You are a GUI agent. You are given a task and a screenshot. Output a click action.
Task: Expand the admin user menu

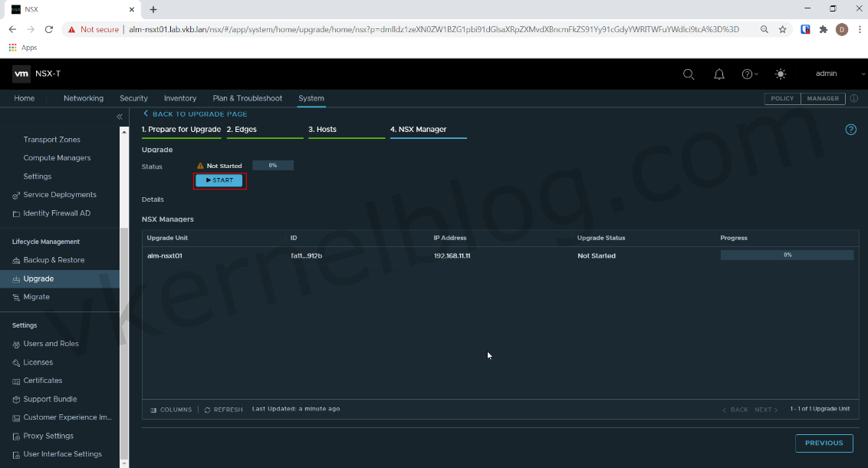[x=826, y=74]
